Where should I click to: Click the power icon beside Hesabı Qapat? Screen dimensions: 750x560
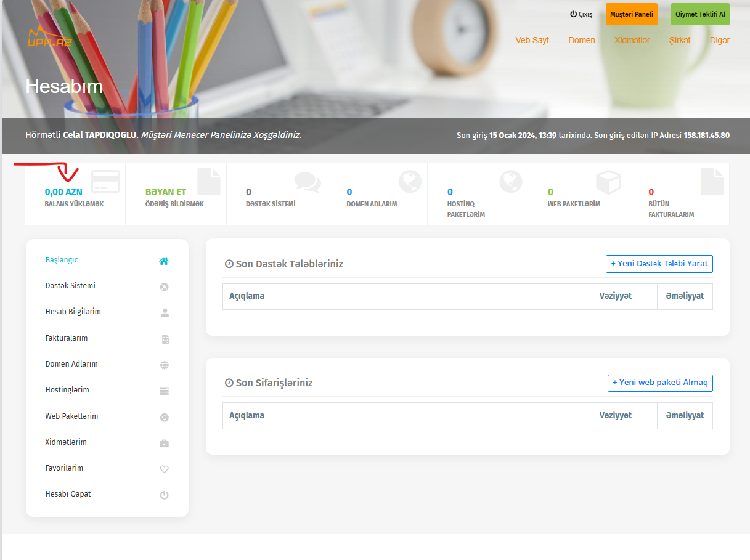[x=164, y=495]
